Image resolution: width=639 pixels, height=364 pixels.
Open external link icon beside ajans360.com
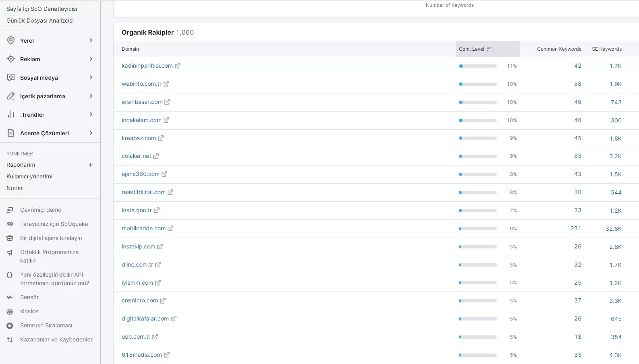(164, 174)
